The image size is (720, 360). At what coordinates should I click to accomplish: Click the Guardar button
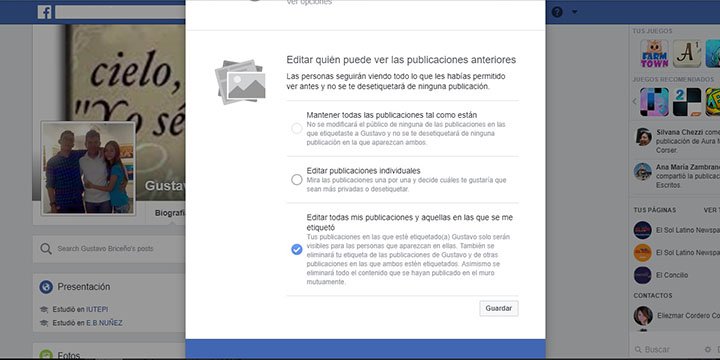coord(499,309)
